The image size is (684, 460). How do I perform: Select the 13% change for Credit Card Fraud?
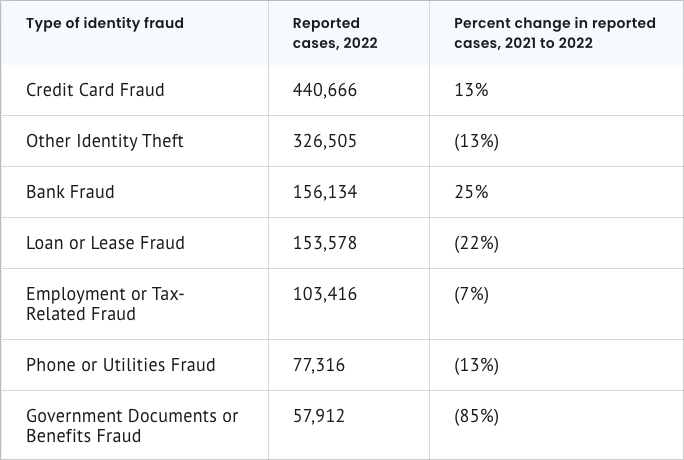click(x=471, y=90)
